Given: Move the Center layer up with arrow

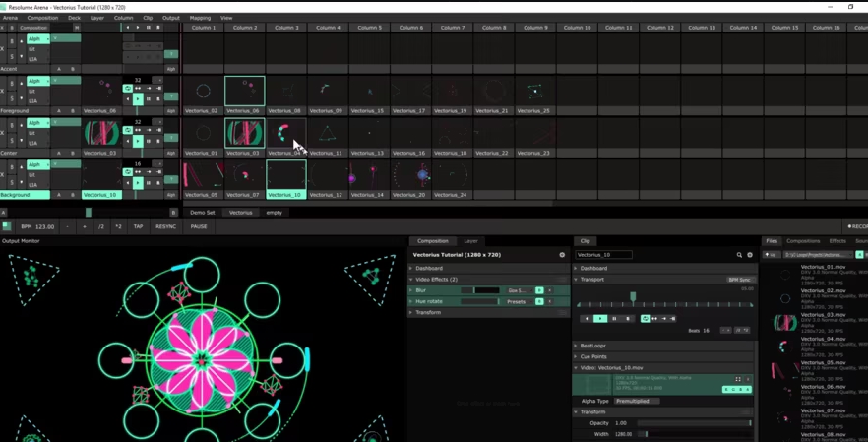Looking at the screenshot, I should click(21, 125).
